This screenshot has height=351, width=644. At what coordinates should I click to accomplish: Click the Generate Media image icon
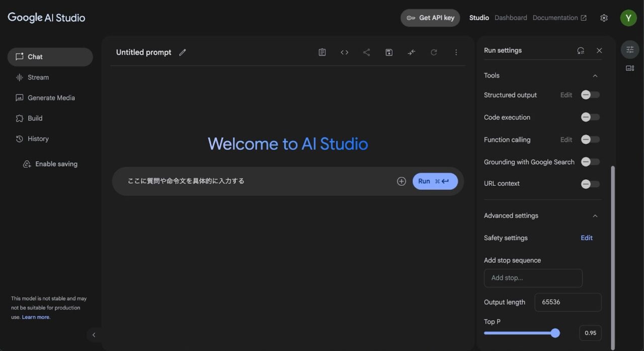point(20,98)
